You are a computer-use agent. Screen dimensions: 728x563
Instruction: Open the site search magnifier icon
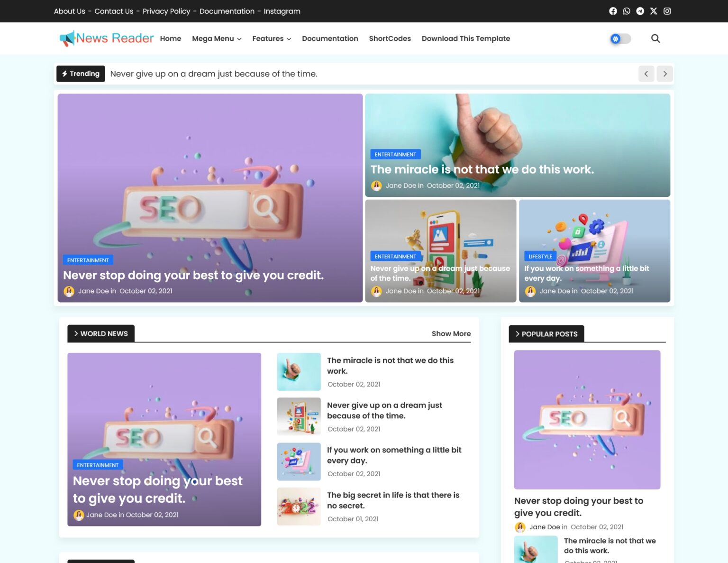(x=655, y=38)
